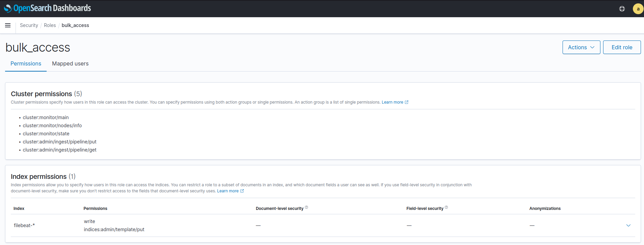The height and width of the screenshot is (245, 644).
Task: Click the Edit role button
Action: click(x=621, y=47)
